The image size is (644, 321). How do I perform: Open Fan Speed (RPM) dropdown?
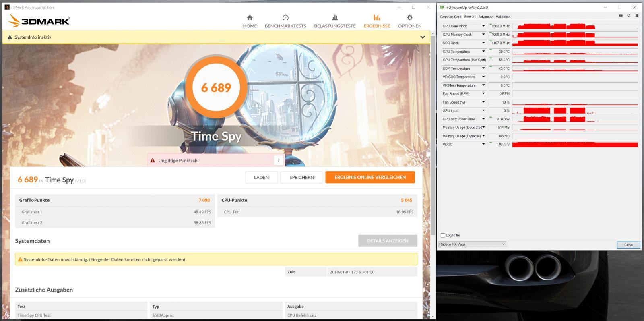pos(483,94)
